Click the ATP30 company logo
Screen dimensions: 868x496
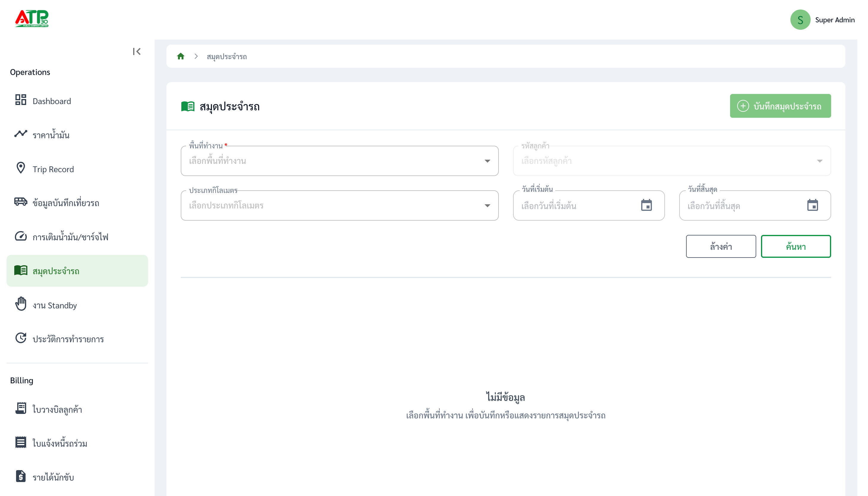(x=32, y=18)
